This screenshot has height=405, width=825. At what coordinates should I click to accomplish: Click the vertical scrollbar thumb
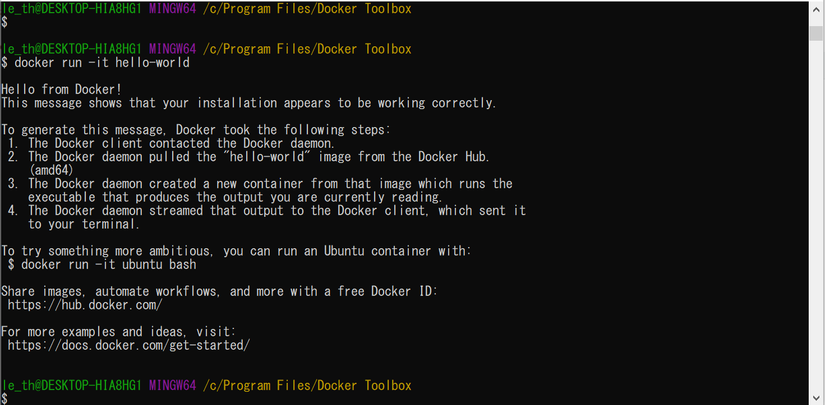(x=816, y=31)
